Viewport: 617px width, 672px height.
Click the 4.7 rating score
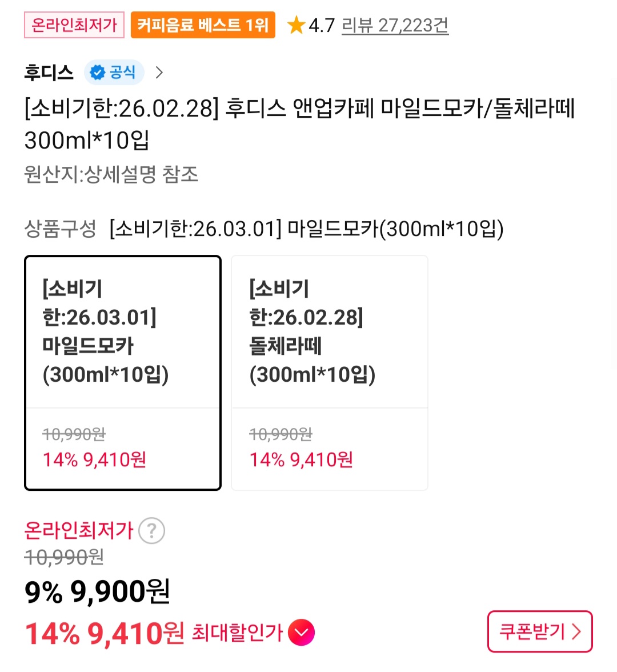(x=321, y=25)
